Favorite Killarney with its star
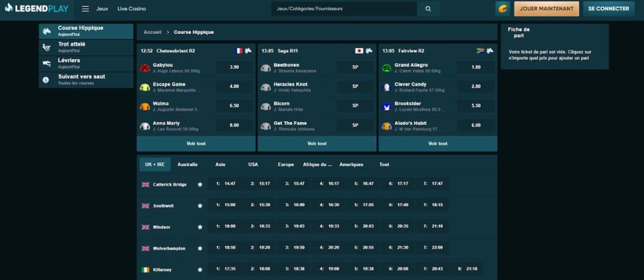This screenshot has width=644, height=280. click(x=200, y=270)
